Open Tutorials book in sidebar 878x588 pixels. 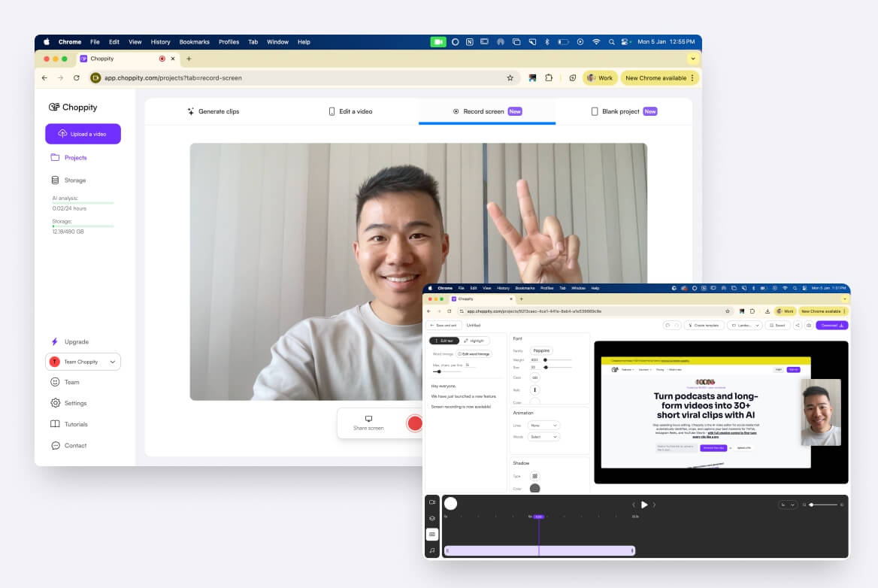55,424
